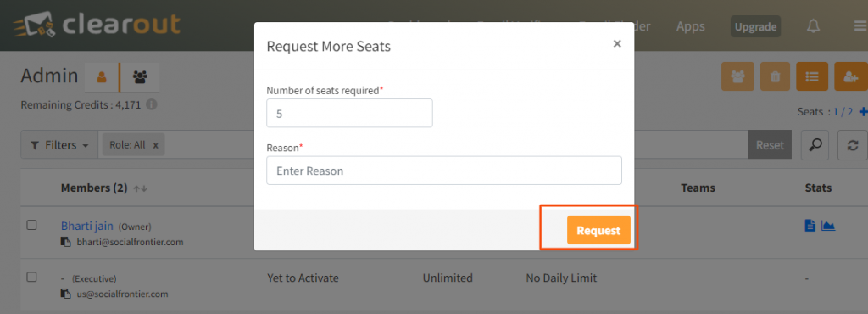Refresh the members list icon

tap(853, 144)
